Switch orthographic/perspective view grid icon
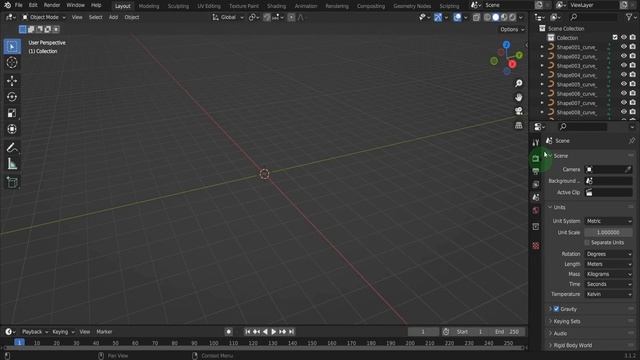 tap(518, 125)
